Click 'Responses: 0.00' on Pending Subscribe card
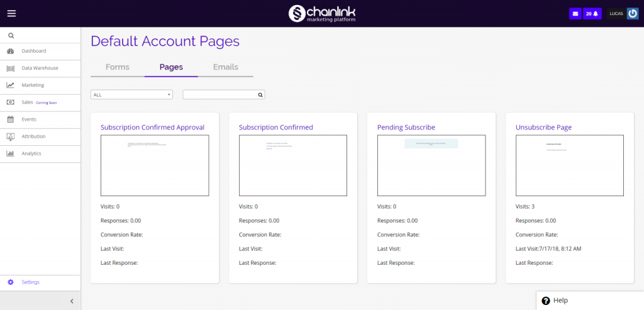Viewport: 644px width, 310px height. (397, 221)
